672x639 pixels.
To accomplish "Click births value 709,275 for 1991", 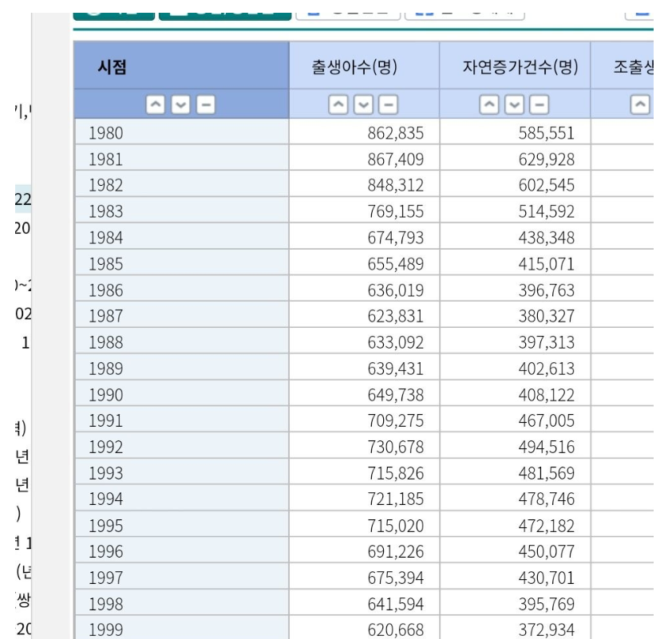I will coord(396,420).
